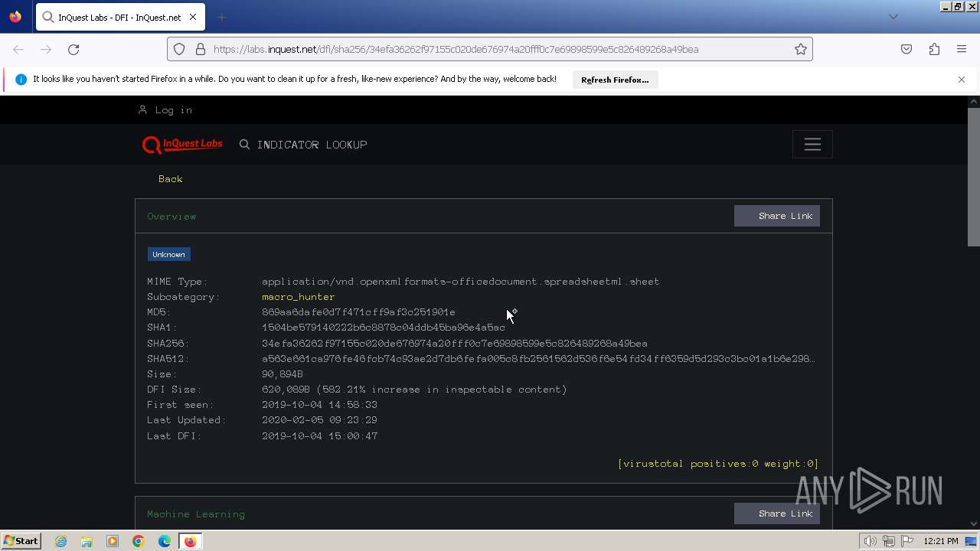Click the site padlock icon
Viewport: 980px width, 551px height.
pos(201,49)
